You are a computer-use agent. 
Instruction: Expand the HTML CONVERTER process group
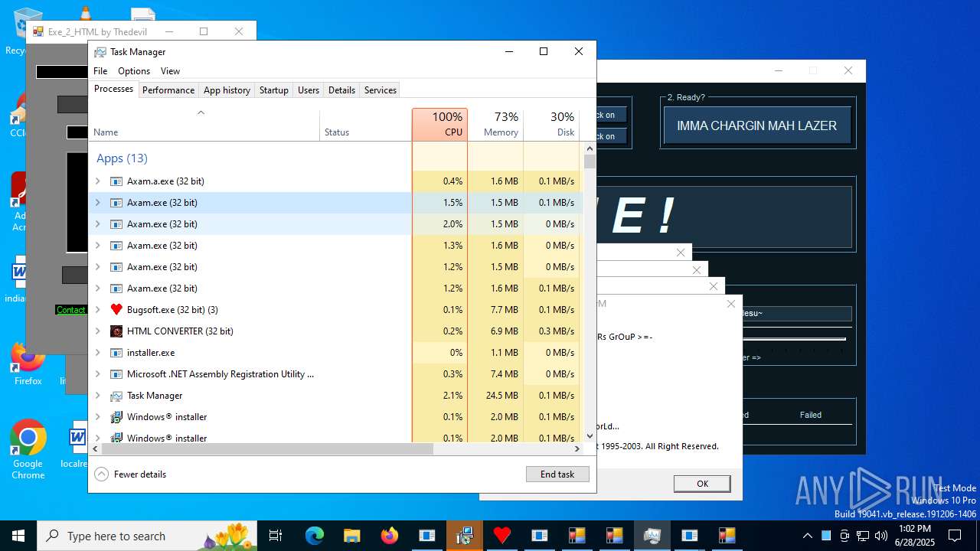pyautogui.click(x=97, y=331)
